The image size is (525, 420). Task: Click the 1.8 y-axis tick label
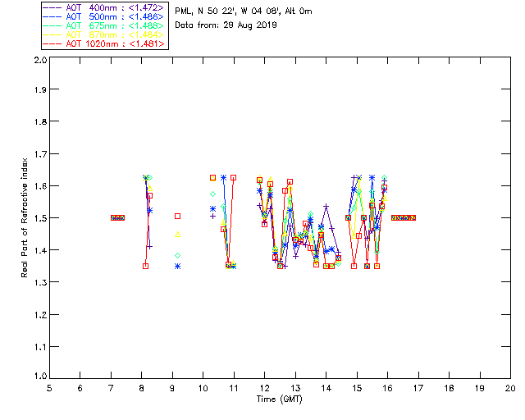pyautogui.click(x=40, y=121)
